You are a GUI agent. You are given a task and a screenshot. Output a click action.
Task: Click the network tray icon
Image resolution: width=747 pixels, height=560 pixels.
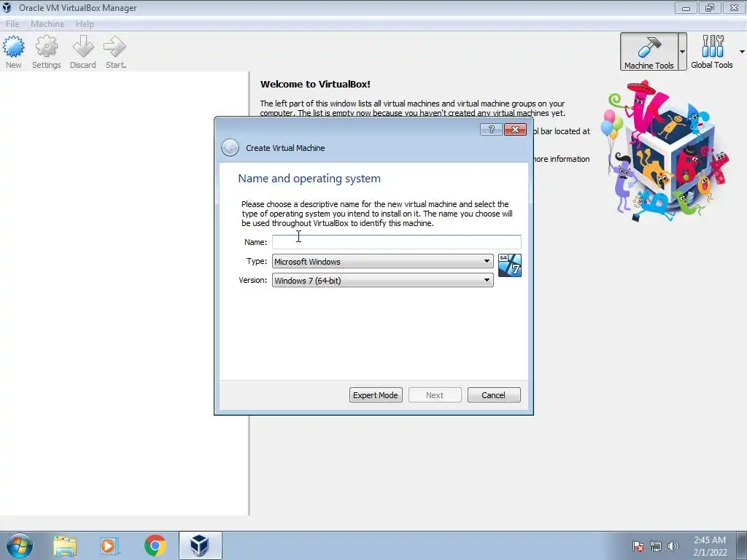[x=656, y=546]
